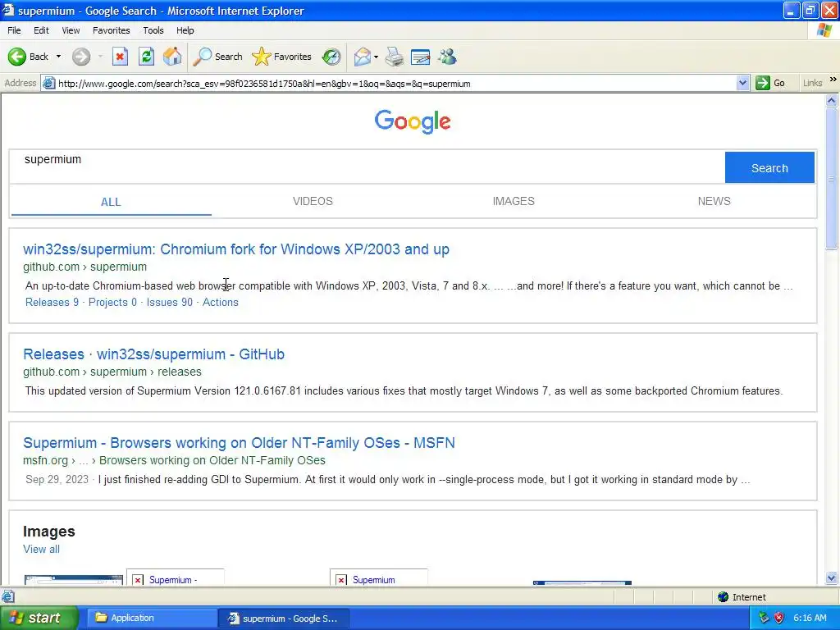This screenshot has width=840, height=630.
Task: Open the Supermium MSFN forum result
Action: [x=239, y=443]
